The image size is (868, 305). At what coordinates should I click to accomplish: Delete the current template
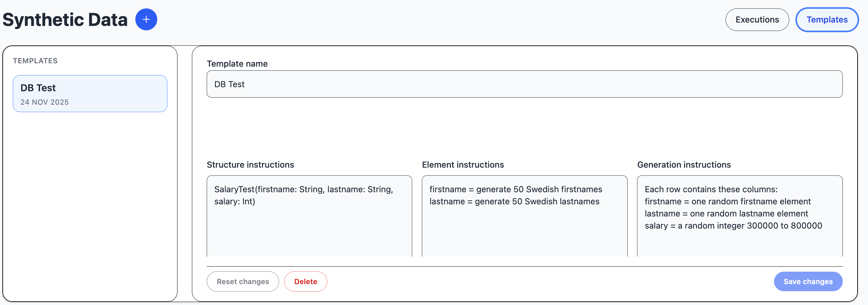pos(305,281)
